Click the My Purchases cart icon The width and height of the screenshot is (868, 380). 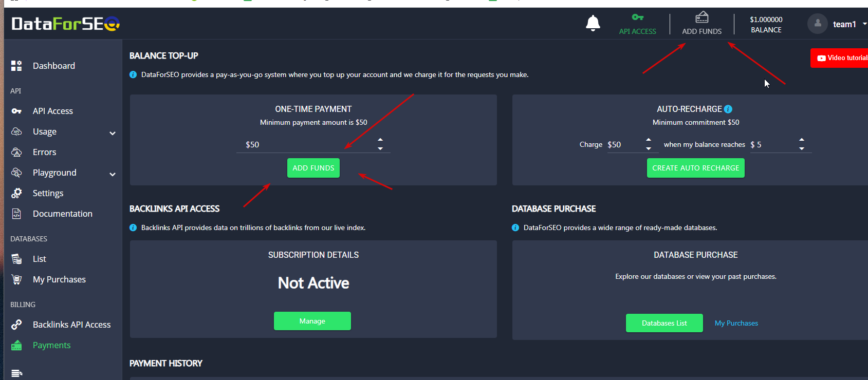coord(16,279)
